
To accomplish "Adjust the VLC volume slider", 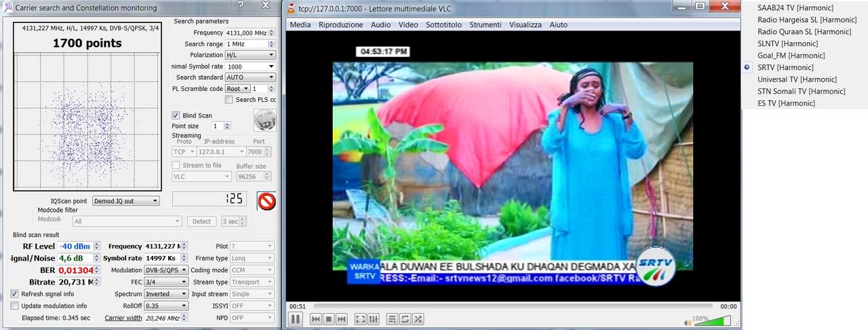I will [713, 320].
